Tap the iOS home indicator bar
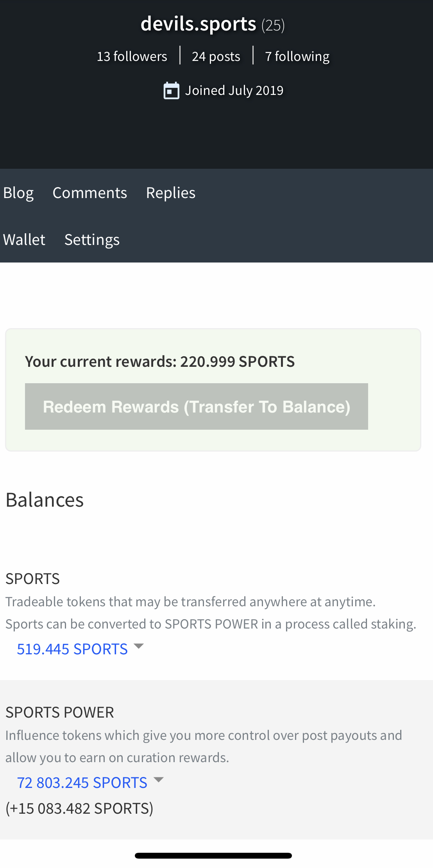Screen dimensions: 433x868 [213, 855]
